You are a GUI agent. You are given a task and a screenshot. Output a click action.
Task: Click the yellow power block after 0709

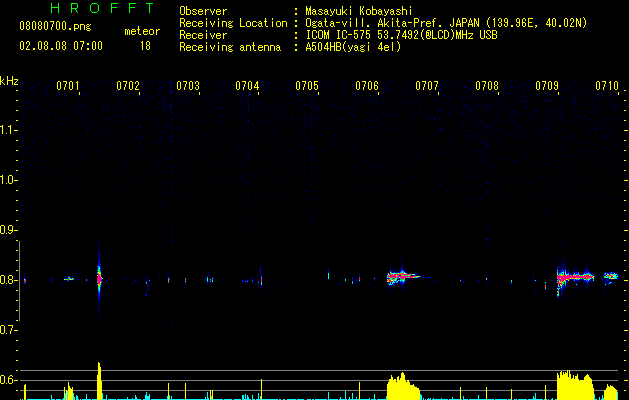575,385
